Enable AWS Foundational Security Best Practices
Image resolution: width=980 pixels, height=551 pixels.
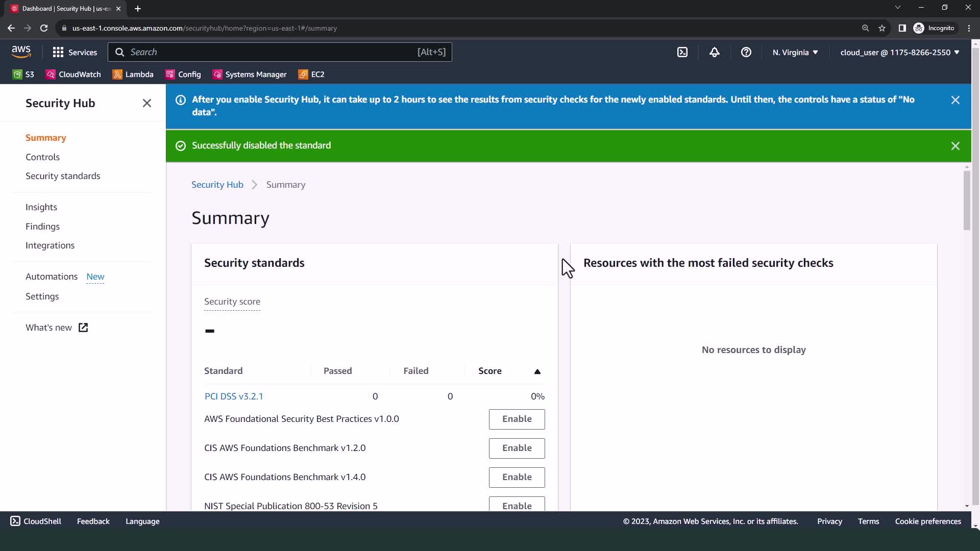pos(517,419)
